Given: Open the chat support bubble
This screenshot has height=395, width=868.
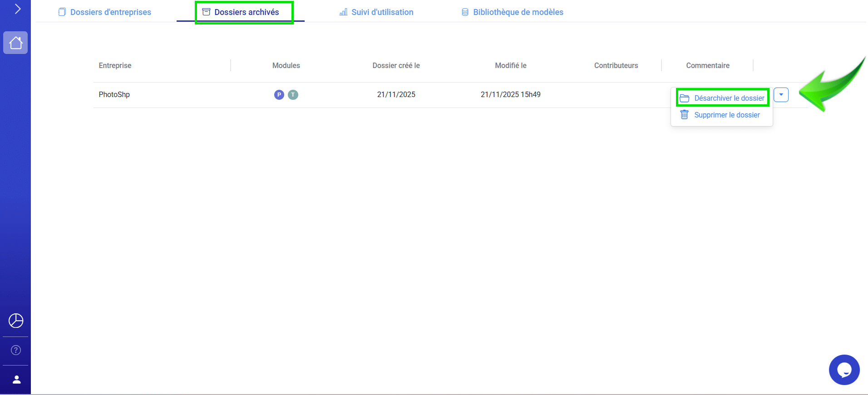Looking at the screenshot, I should pos(844,370).
